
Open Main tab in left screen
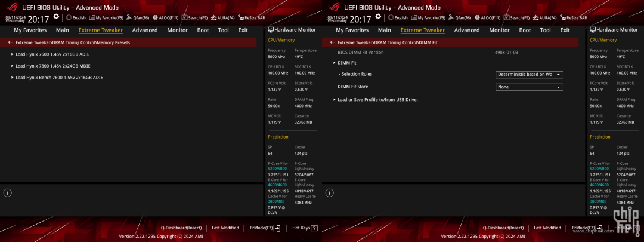coord(63,30)
